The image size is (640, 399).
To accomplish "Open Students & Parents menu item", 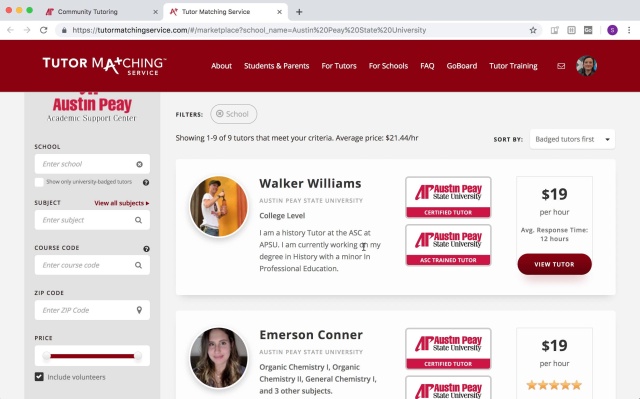I will (276, 66).
